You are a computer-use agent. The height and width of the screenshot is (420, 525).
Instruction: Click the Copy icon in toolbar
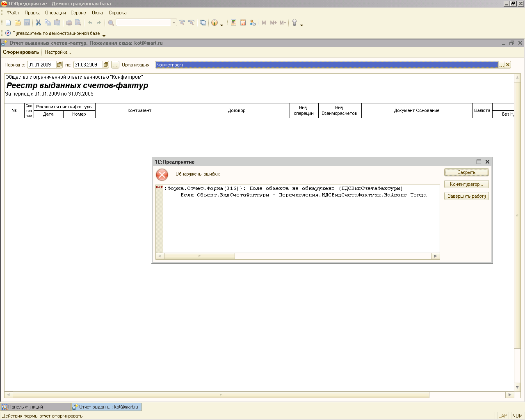click(48, 23)
